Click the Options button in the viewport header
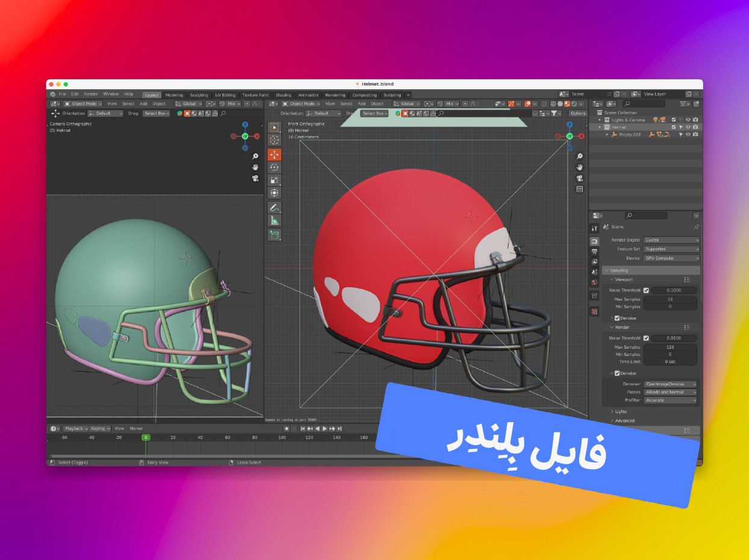The image size is (749, 560). click(577, 113)
